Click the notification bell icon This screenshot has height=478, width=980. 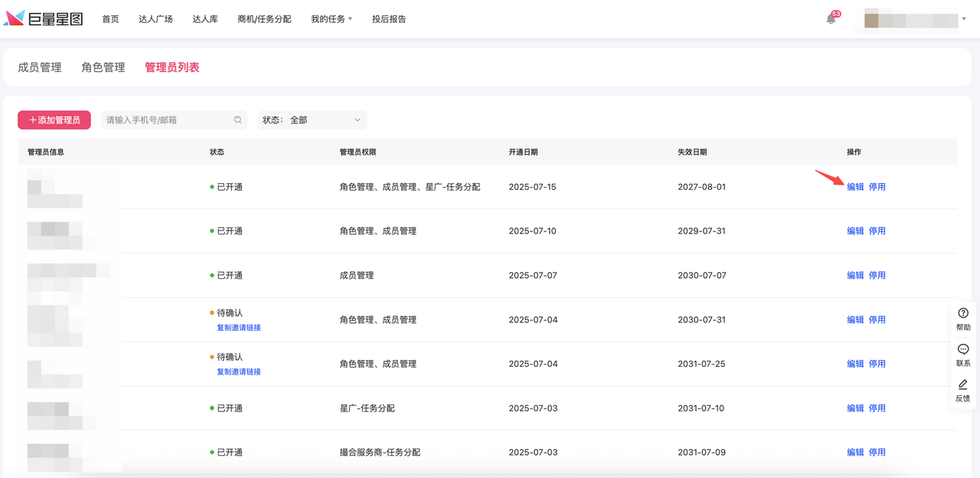pos(831,19)
